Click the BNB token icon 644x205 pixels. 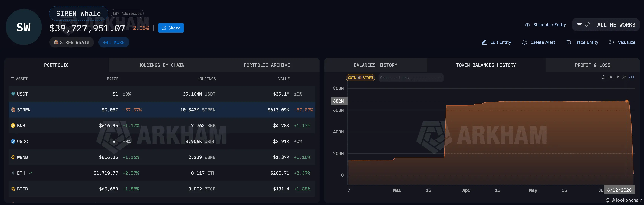pyautogui.click(x=13, y=125)
